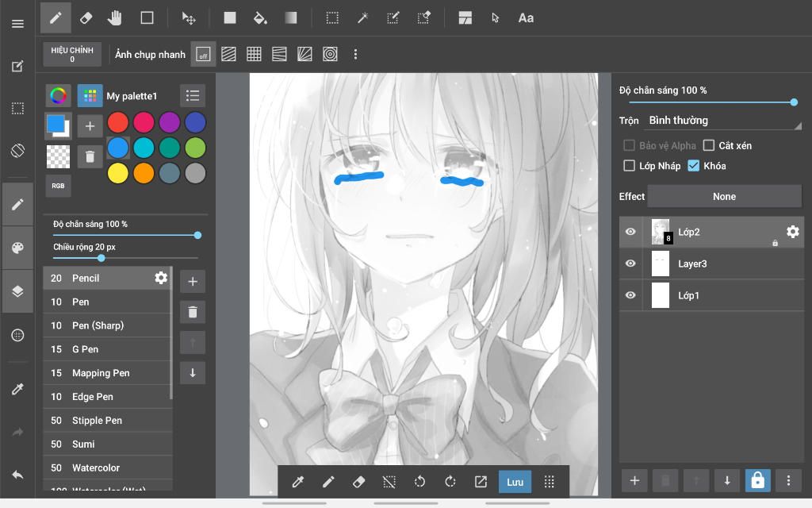Image resolution: width=812 pixels, height=508 pixels.
Task: Open the hamburger main menu
Action: 17,24
